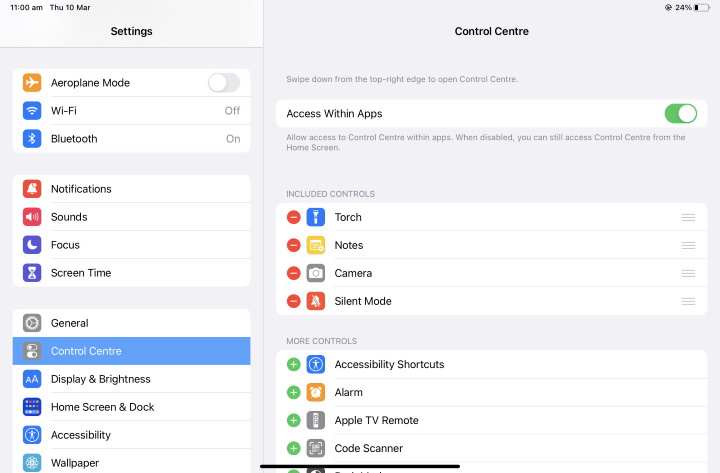Screen dimensions: 720x473
Task: Open the Sounds settings row
Action: click(x=131, y=217)
